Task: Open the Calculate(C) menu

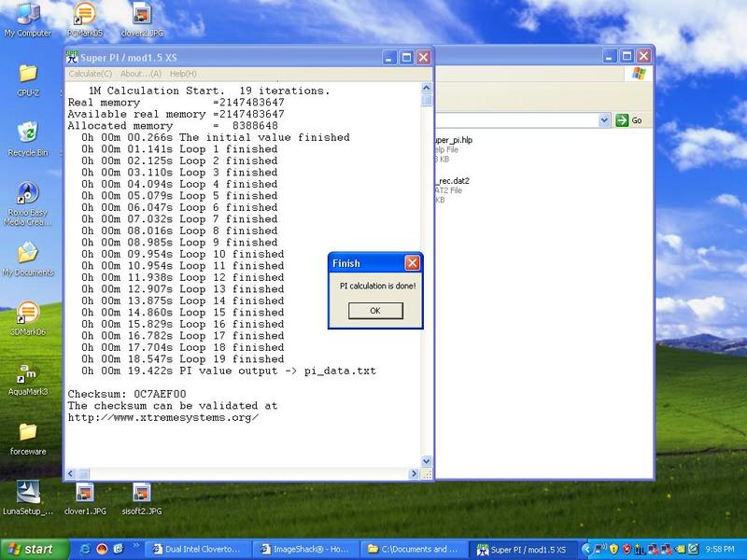Action: 90,74
